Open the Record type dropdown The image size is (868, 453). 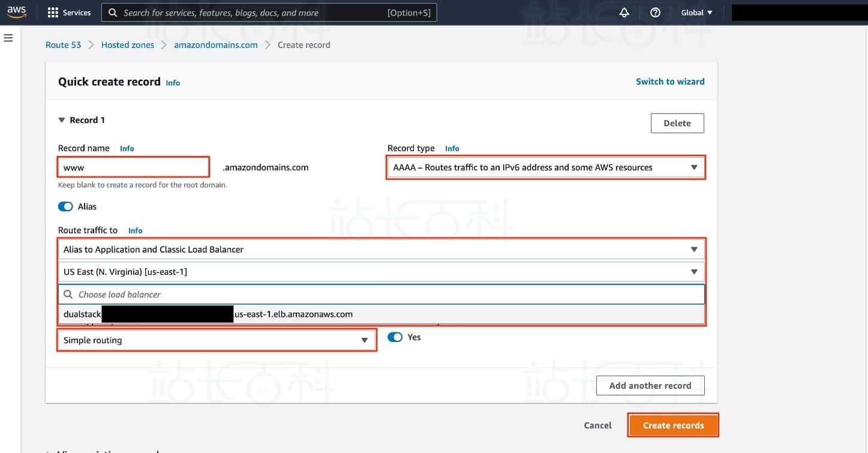545,167
